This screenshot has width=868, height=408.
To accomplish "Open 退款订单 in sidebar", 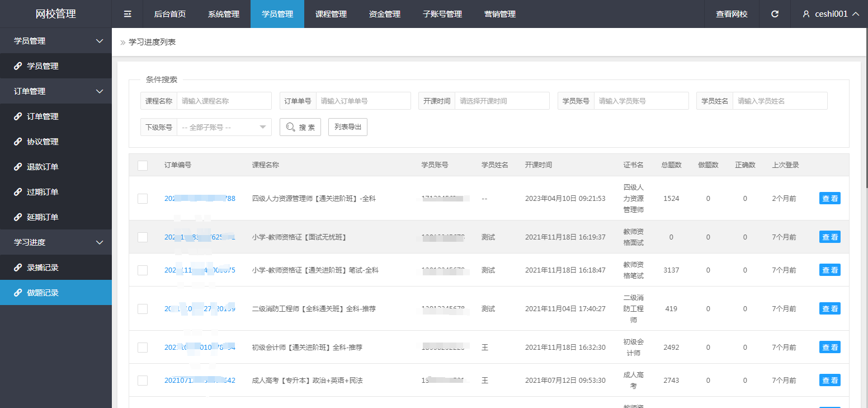I will 56,167.
